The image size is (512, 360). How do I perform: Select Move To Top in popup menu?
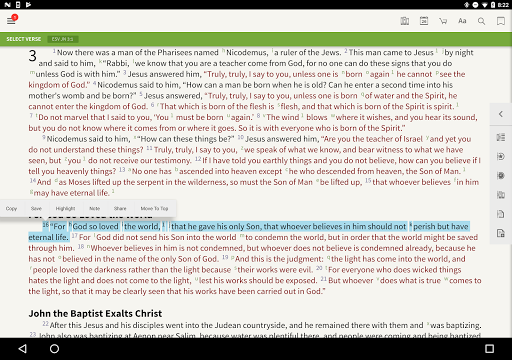coord(154,208)
